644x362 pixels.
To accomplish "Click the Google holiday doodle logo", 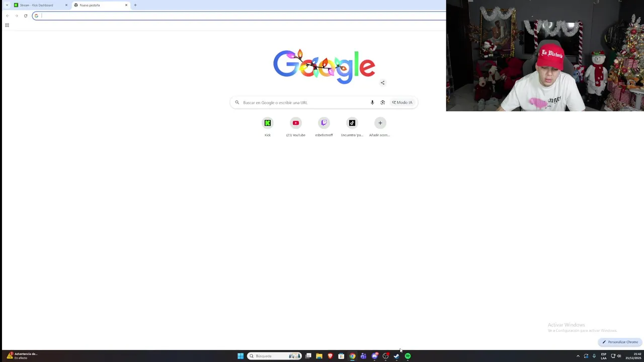I will coord(324,66).
